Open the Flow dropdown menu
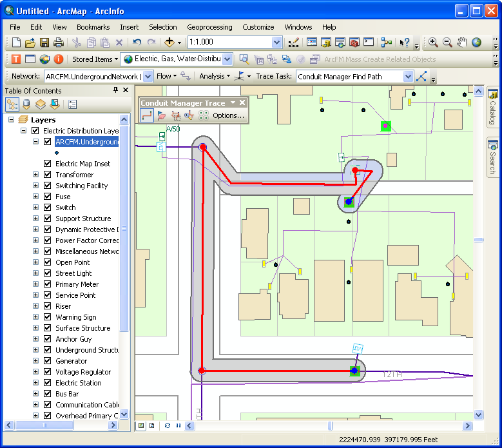 coord(166,76)
